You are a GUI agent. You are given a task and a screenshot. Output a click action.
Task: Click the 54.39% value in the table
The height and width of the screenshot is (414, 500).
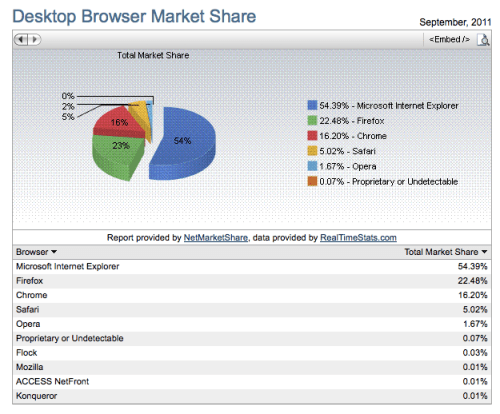click(472, 266)
